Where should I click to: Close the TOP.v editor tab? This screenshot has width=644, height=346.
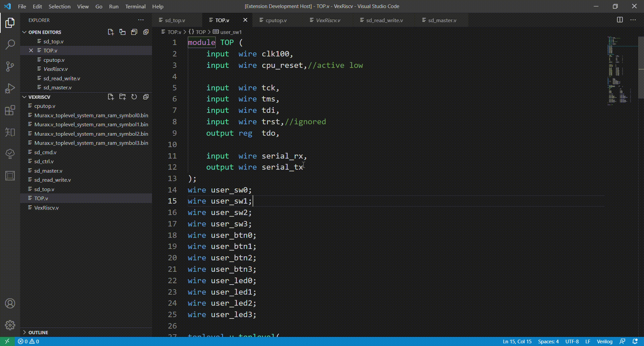245,20
